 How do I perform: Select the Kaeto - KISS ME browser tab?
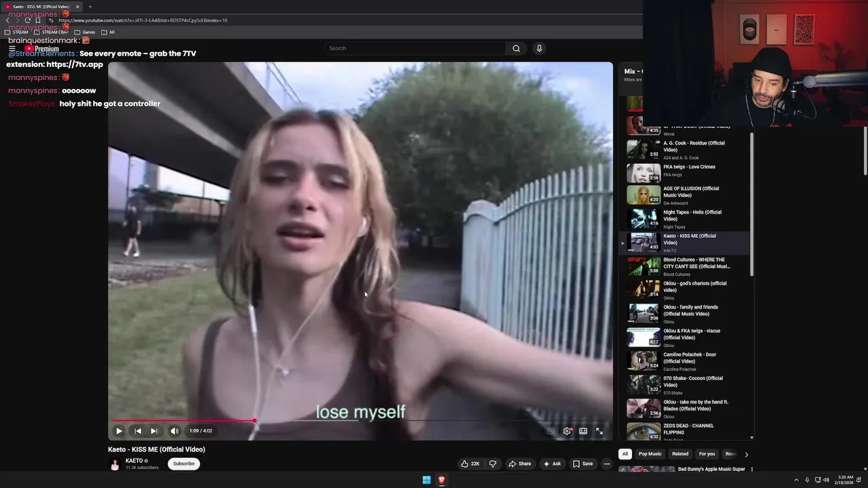(x=43, y=7)
